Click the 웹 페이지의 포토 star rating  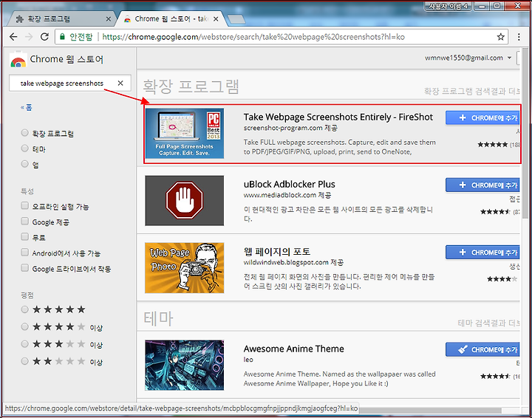tap(502, 279)
